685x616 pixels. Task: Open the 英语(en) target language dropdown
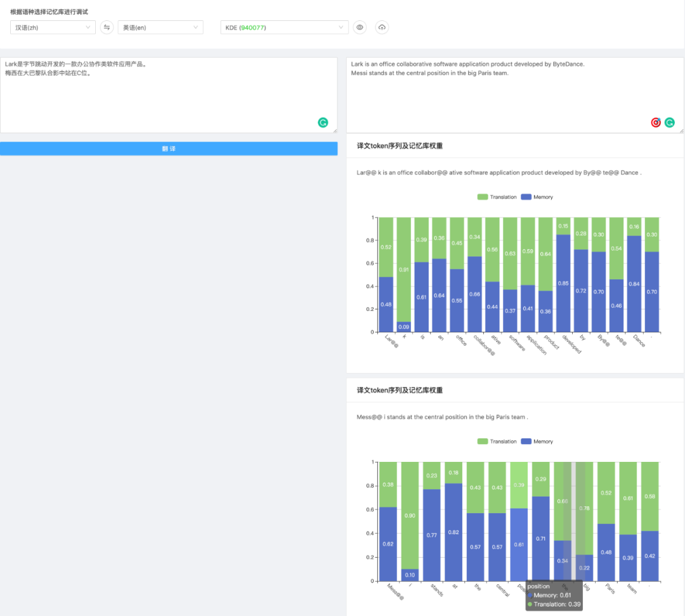pyautogui.click(x=160, y=27)
